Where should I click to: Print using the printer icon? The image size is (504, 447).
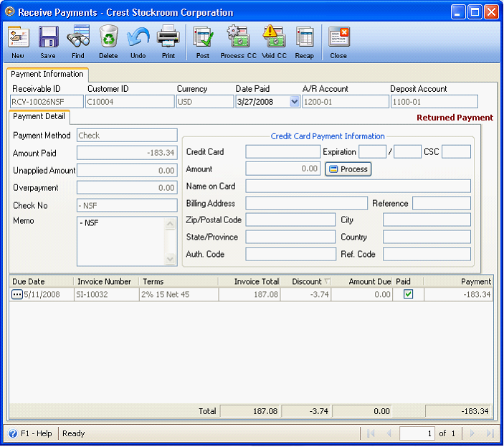tap(168, 37)
